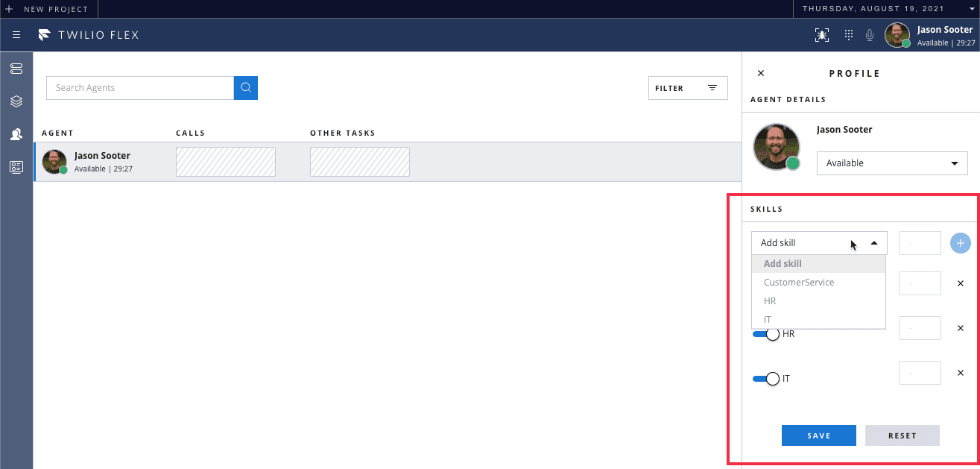Save the agent skills
Viewport: 980px width, 469px height.
point(818,435)
